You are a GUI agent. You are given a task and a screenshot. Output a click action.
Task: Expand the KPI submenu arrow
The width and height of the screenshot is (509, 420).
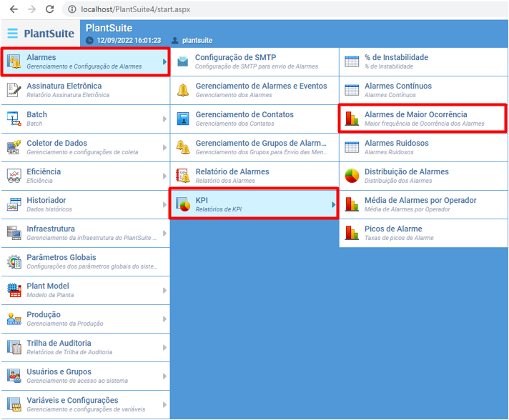tap(333, 204)
